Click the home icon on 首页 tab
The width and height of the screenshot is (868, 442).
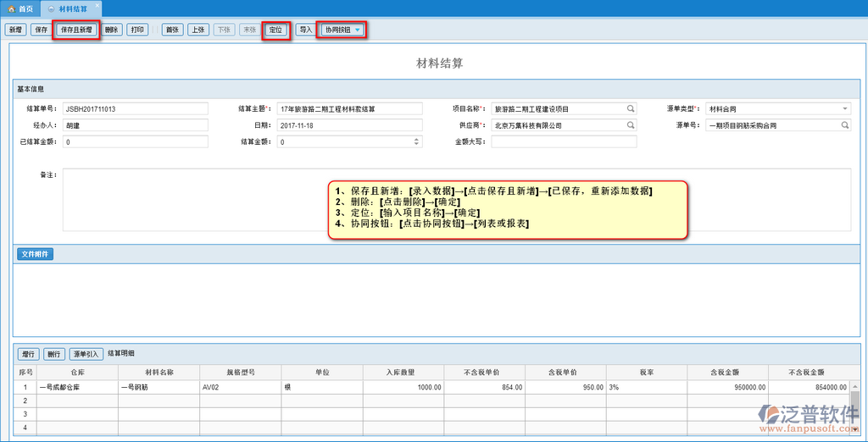click(11, 8)
